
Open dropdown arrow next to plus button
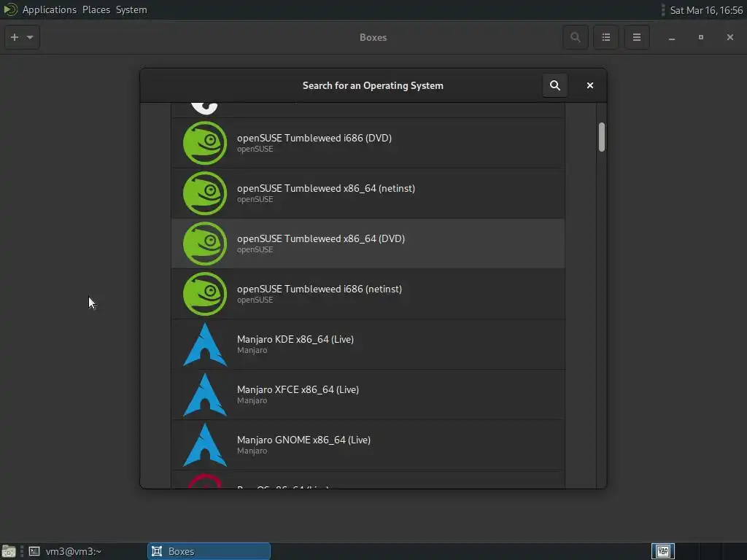pos(30,37)
